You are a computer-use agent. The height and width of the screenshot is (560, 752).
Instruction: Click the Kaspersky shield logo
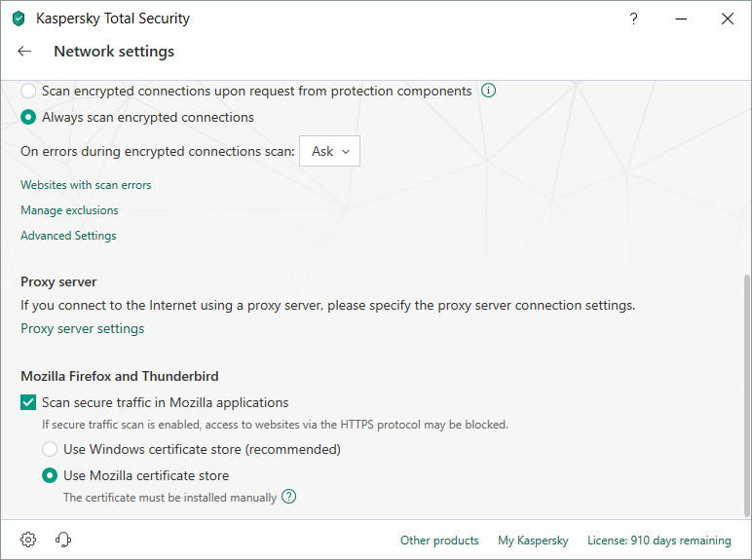pyautogui.click(x=19, y=19)
